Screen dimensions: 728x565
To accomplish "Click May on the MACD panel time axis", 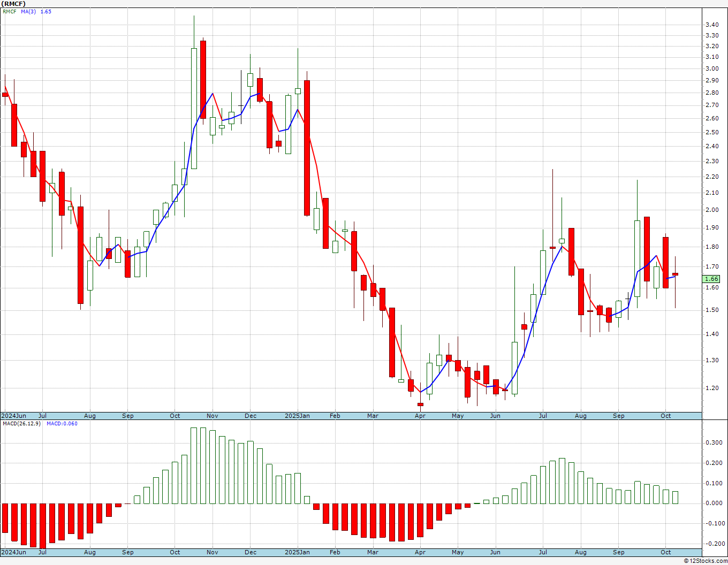I will point(458,552).
